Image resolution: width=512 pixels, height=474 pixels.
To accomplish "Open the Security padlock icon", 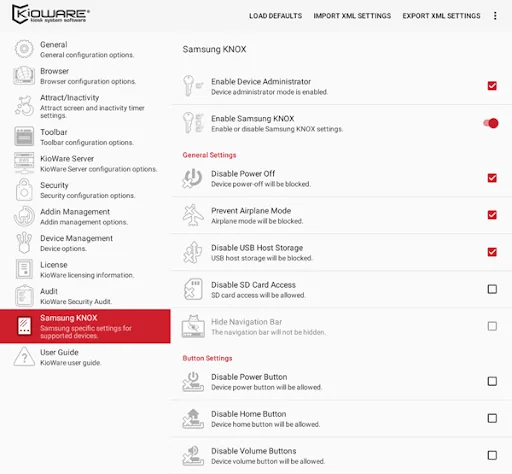I will coord(24,190).
